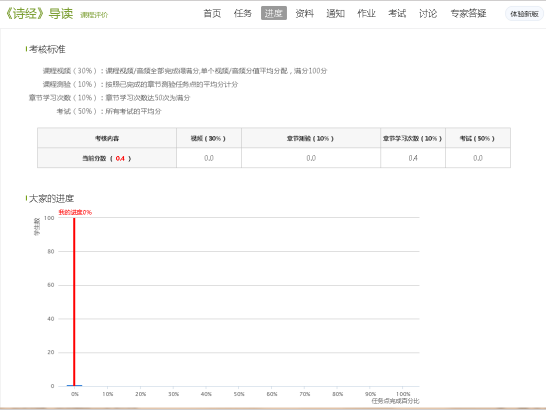This screenshot has height=410, width=546.
Task: Click the 考试 (50%) column header
Action: pos(477,138)
